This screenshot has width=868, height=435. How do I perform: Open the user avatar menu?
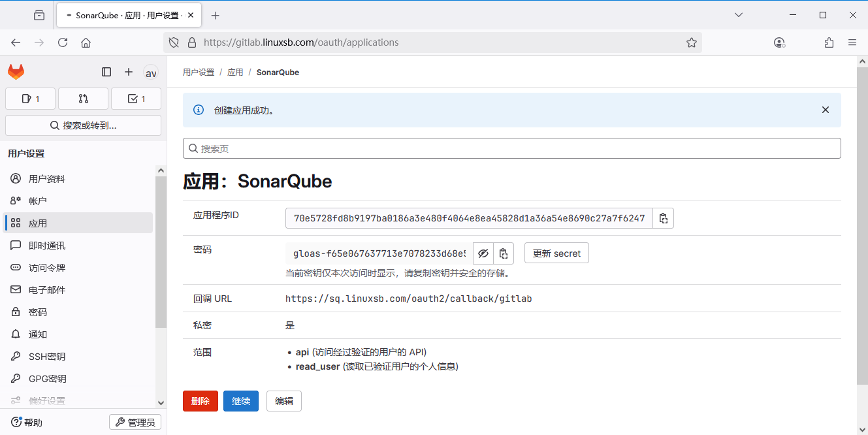(151, 73)
